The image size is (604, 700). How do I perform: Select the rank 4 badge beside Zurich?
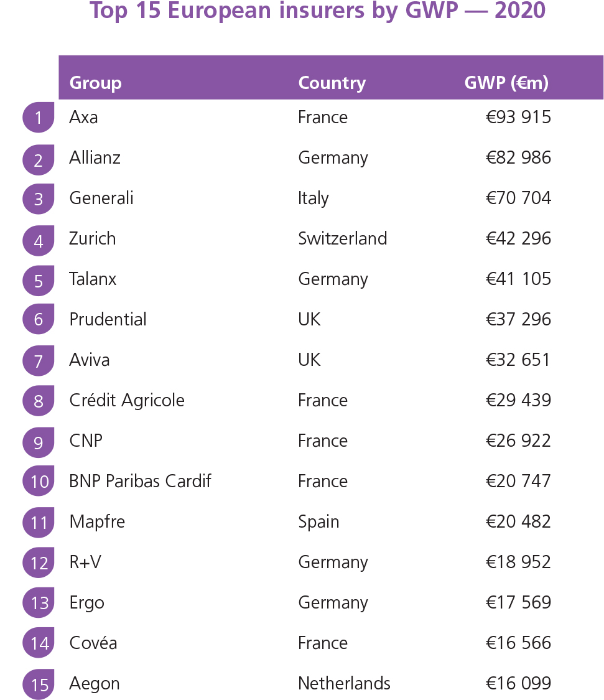pyautogui.click(x=39, y=239)
